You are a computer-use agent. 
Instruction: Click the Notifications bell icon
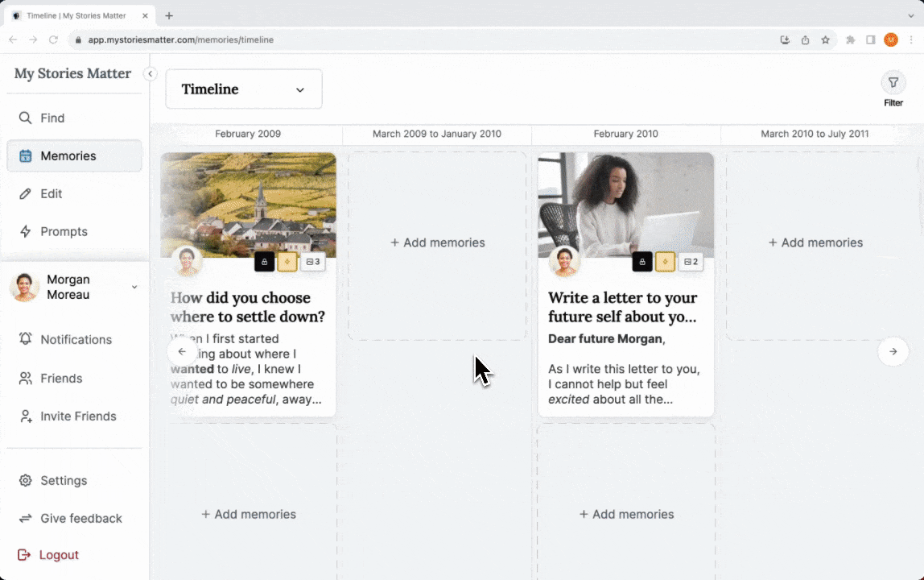tap(25, 338)
